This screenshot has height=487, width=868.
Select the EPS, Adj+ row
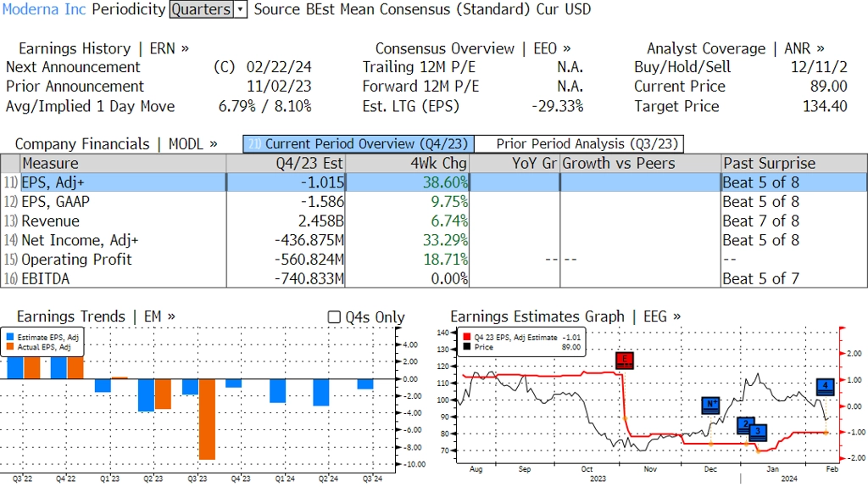(434, 182)
